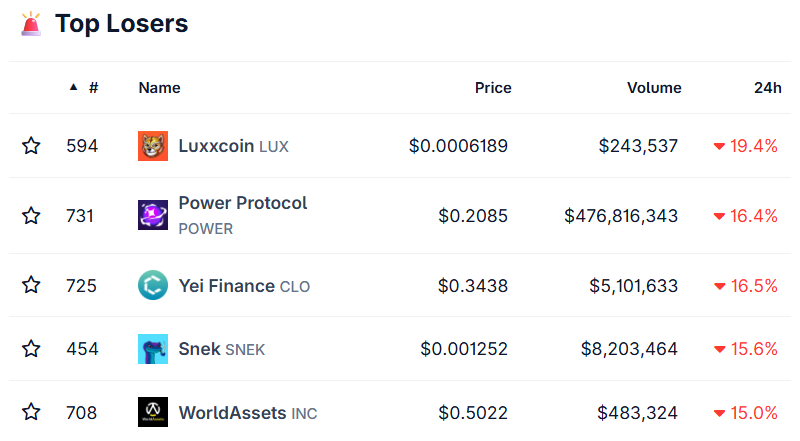
Task: Sort the table by the Name column
Action: [x=159, y=88]
